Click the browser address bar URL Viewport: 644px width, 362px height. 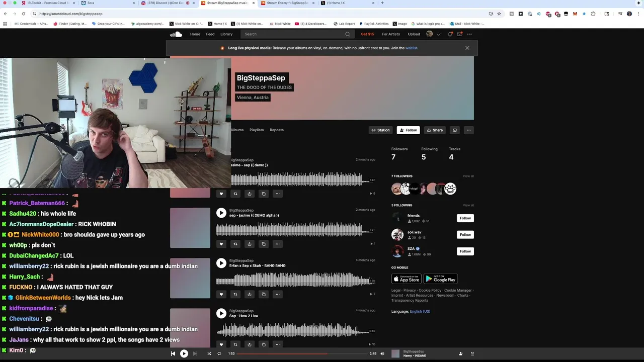[70, 14]
